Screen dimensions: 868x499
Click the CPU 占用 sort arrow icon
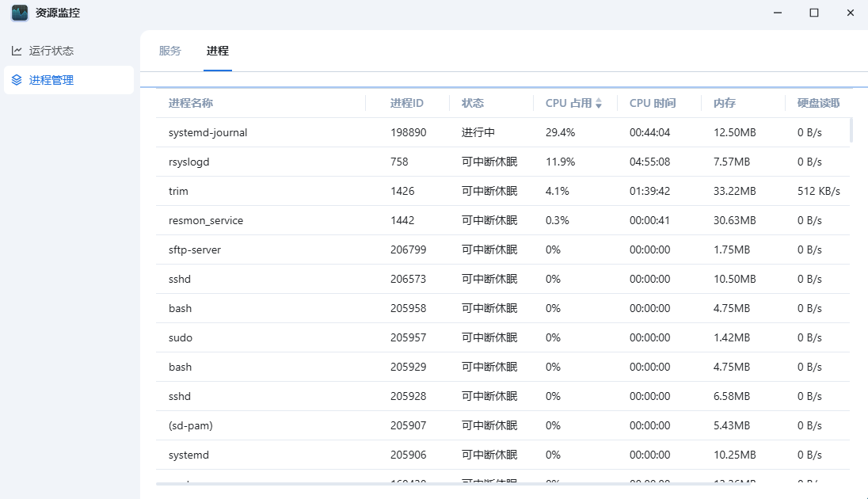[599, 104]
